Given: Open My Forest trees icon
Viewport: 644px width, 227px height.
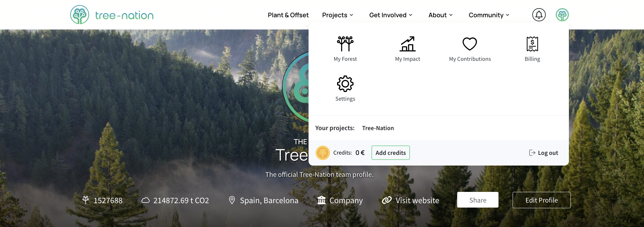Looking at the screenshot, I should coord(345,44).
